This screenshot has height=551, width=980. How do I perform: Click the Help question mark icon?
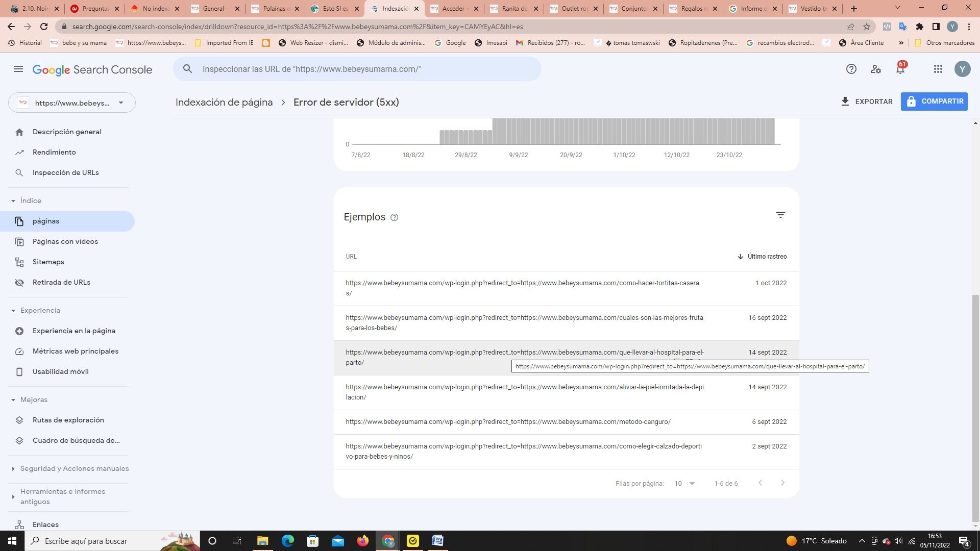pos(851,69)
